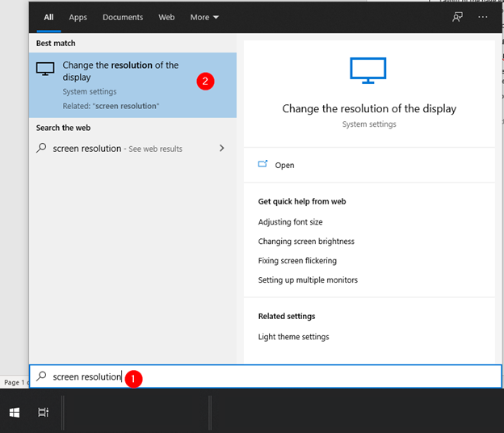Switch to the Apps tab
504x433 pixels.
click(78, 17)
